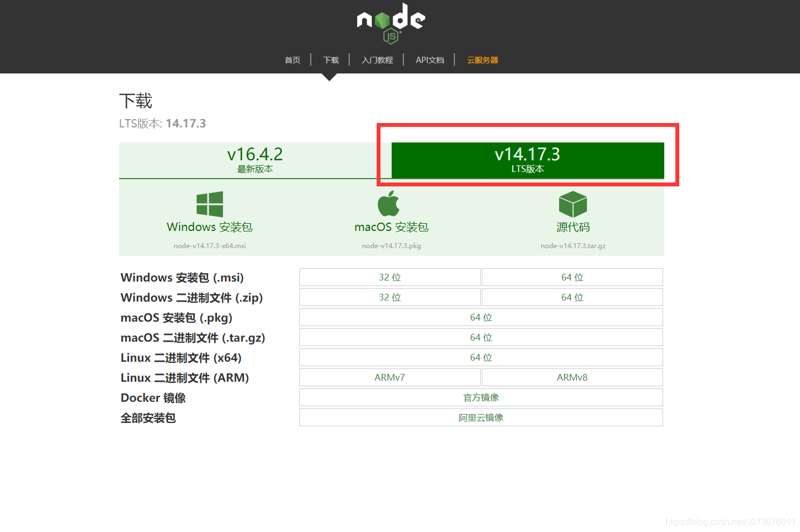Click the Linux 二进制文件 (x64) row label
Image resolution: width=800 pixels, height=532 pixels.
(181, 358)
